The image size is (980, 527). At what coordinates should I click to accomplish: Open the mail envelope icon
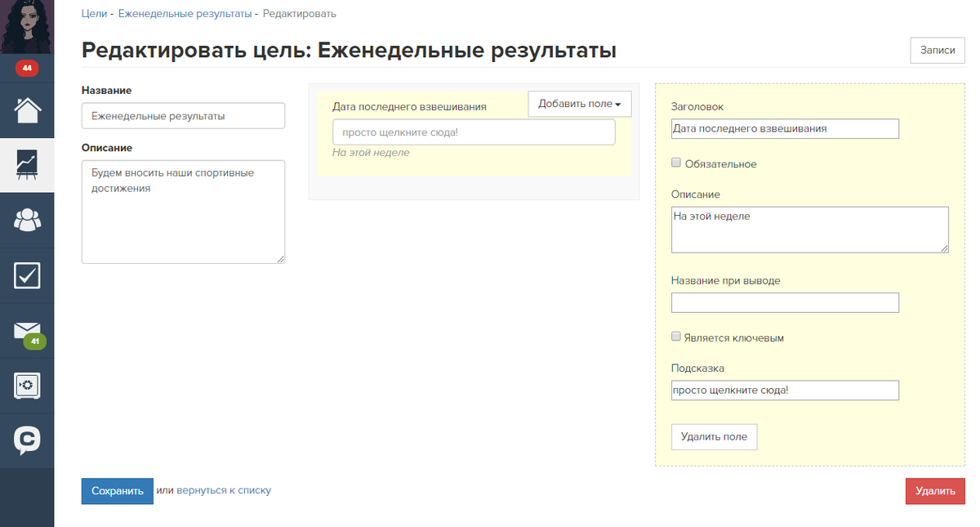[x=27, y=330]
